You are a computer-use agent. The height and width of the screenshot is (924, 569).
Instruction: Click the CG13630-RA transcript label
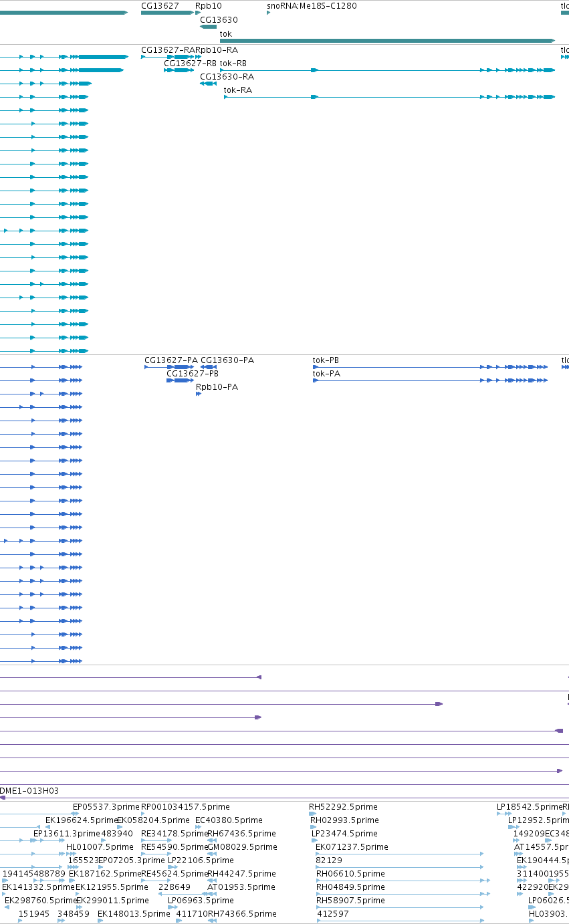227,76
